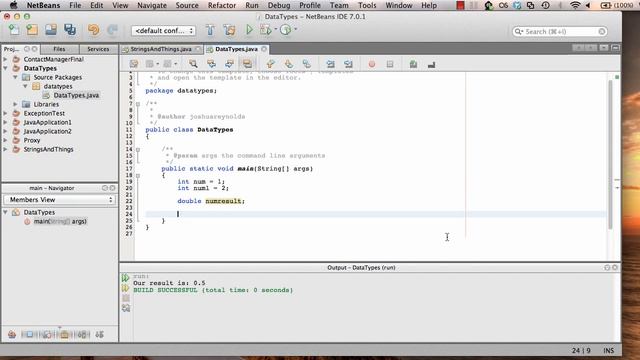
Task: Click the Open Project toolbar icon
Action: pyautogui.click(x=51, y=30)
